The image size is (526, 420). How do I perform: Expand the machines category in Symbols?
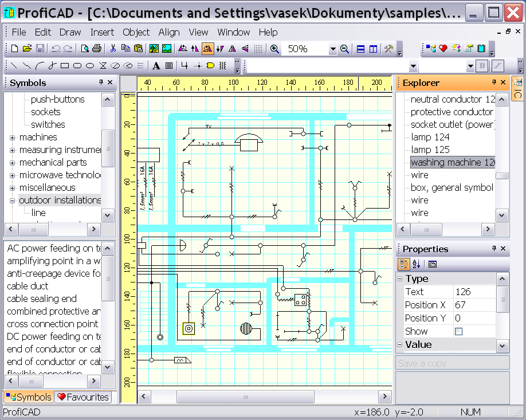pyautogui.click(x=11, y=137)
